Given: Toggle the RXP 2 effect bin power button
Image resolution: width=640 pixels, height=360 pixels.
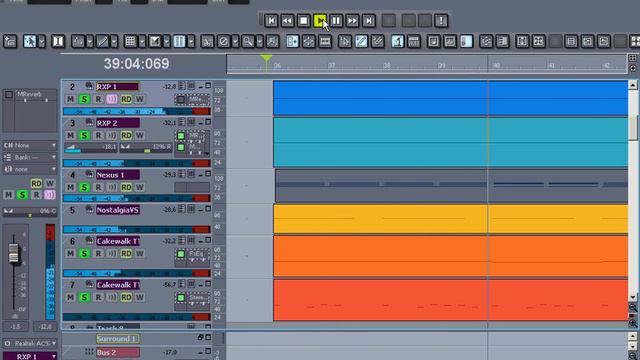Looking at the screenshot, I should click(x=181, y=136).
